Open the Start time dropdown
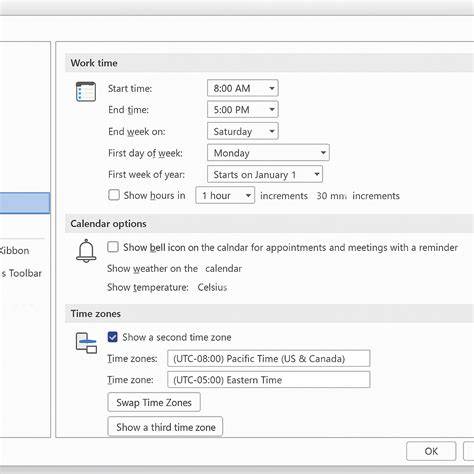Image resolution: width=474 pixels, height=474 pixels. tap(243, 88)
